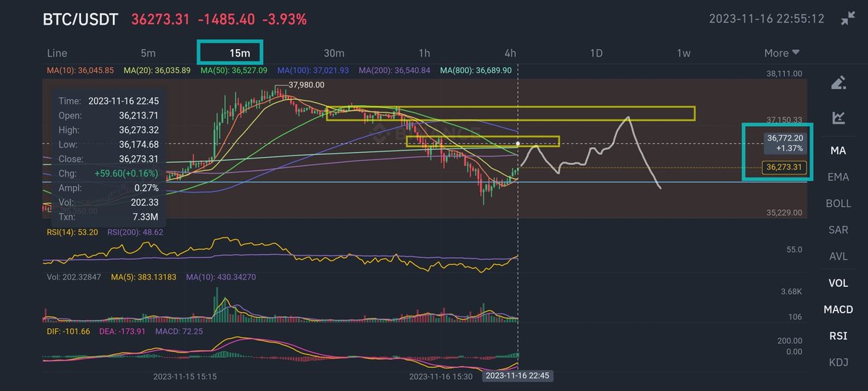
Task: Select the 15m timeframe
Action: [x=240, y=53]
